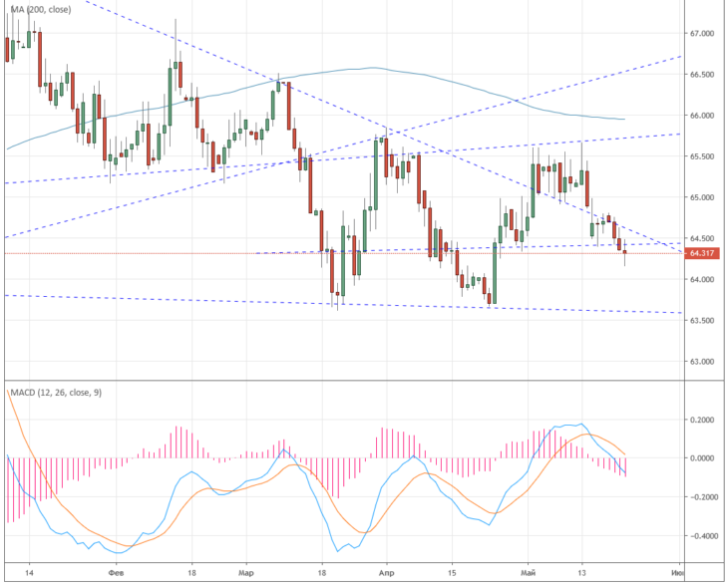Click the 63.000 price axis label
Screen dimensions: 728x586
(702, 362)
